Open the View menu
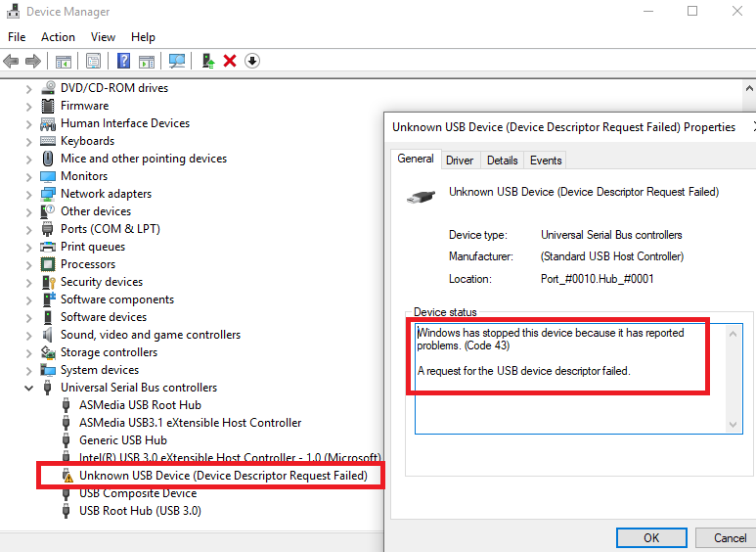 (103, 37)
